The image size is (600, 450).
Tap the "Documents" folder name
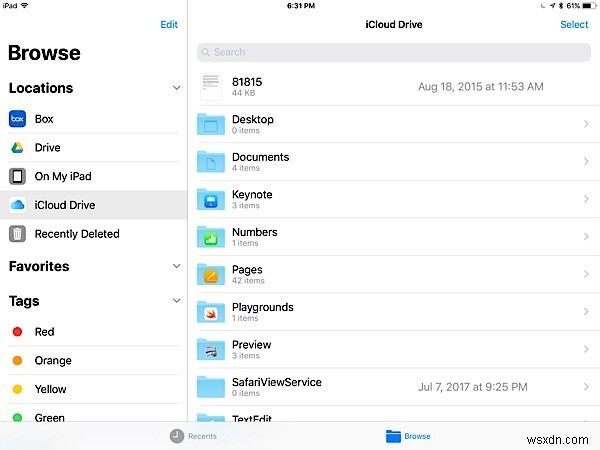[261, 157]
